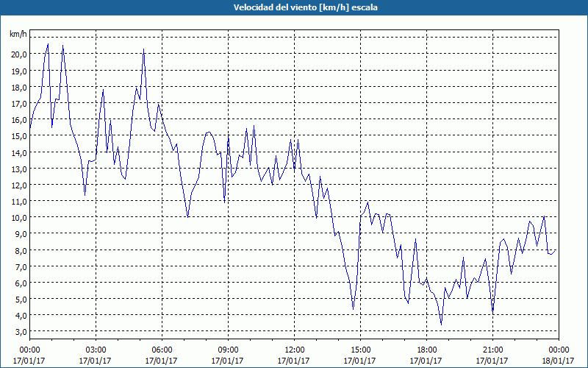
Task: Click the 03:00 time axis label
Action: coord(96,350)
